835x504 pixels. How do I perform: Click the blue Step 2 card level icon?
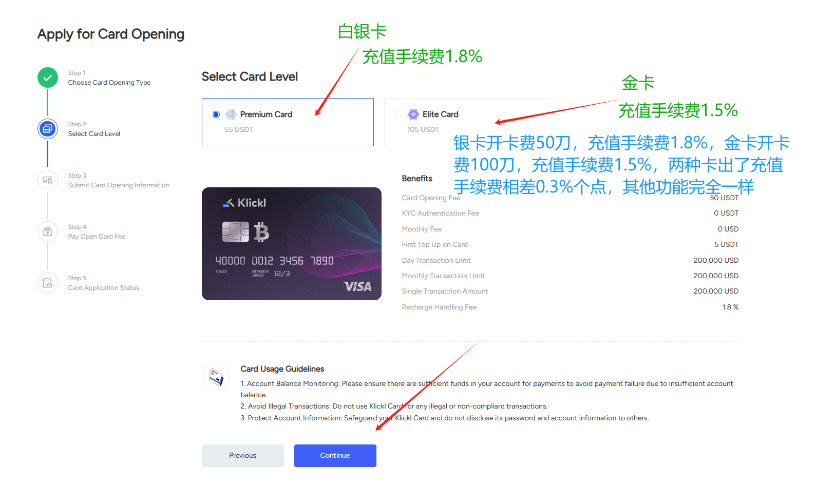click(48, 129)
